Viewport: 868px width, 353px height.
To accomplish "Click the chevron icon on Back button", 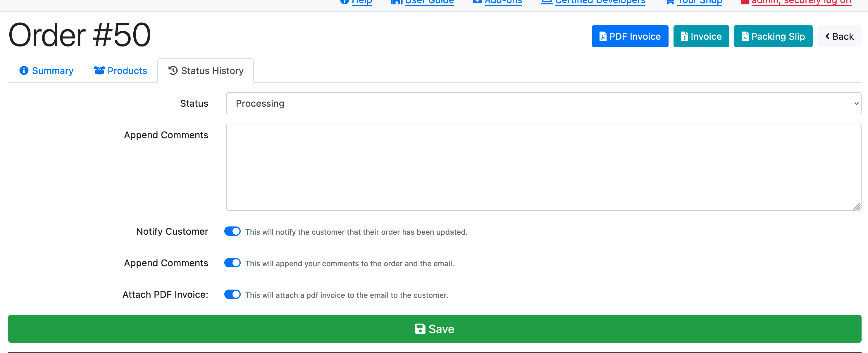I will [x=827, y=36].
